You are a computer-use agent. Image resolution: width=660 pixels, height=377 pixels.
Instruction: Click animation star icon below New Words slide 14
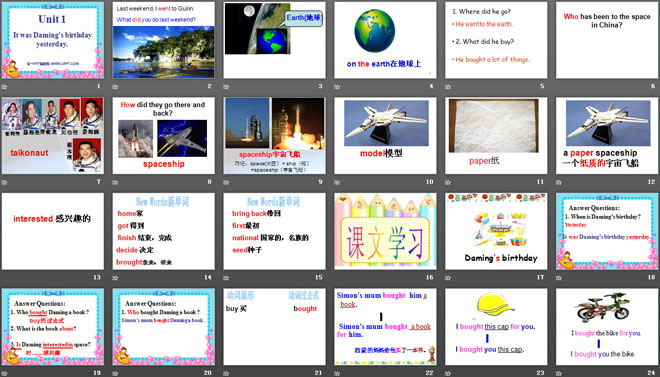[115, 278]
